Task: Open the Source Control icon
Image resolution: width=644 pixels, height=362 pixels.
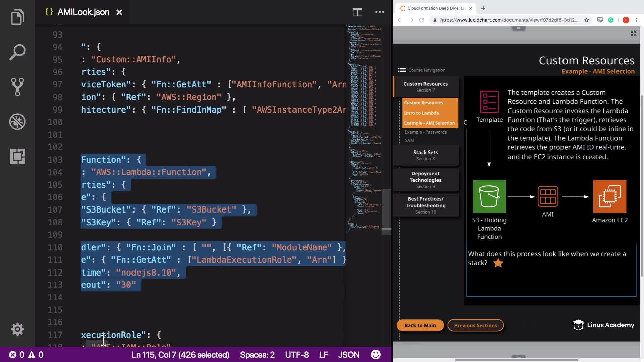Action: 17,87
